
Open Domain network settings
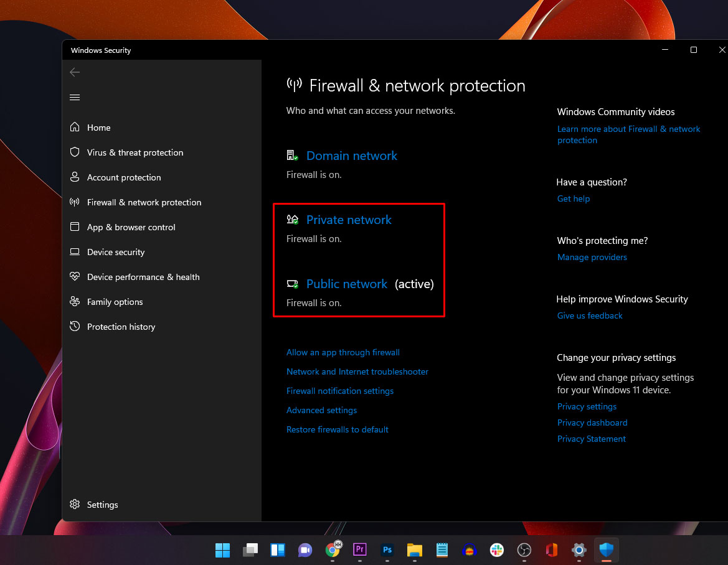(x=351, y=156)
